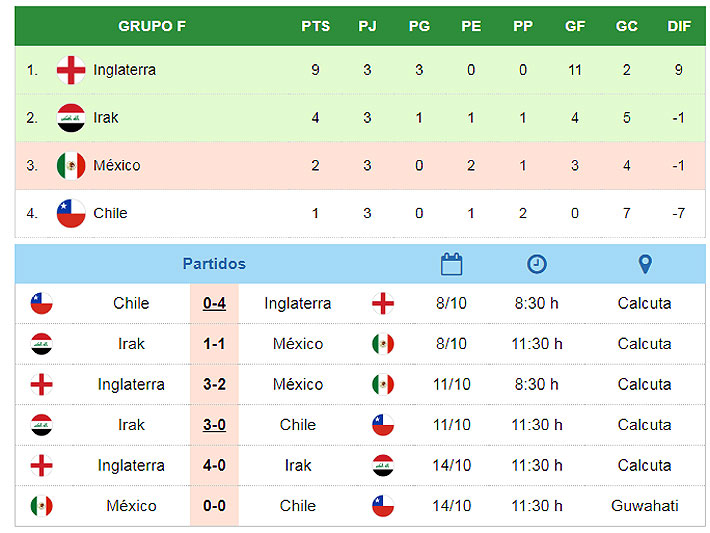Click the location pin icon in Partidos header
This screenshot has height=533, width=710.
tap(645, 264)
